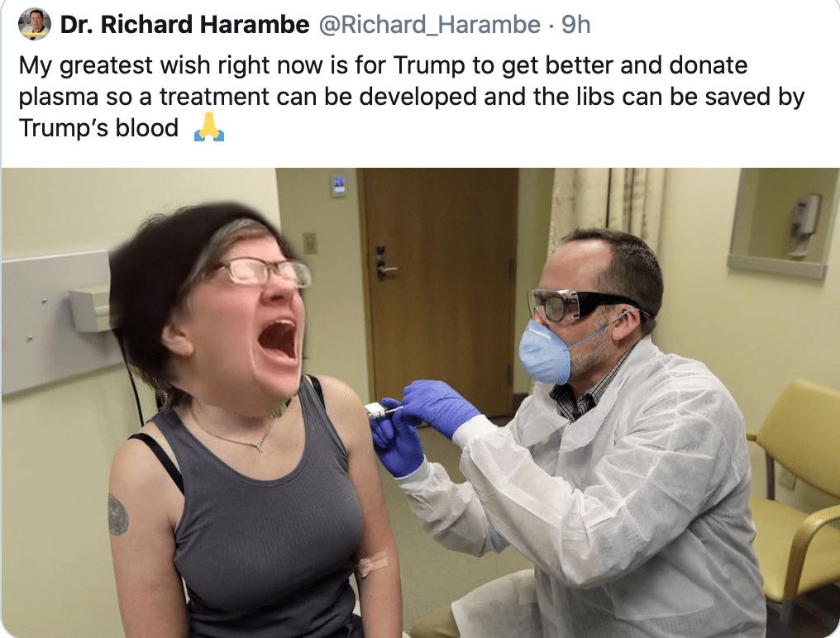Click the praying hands emoji
Screen dimensions: 840x638
point(209,127)
